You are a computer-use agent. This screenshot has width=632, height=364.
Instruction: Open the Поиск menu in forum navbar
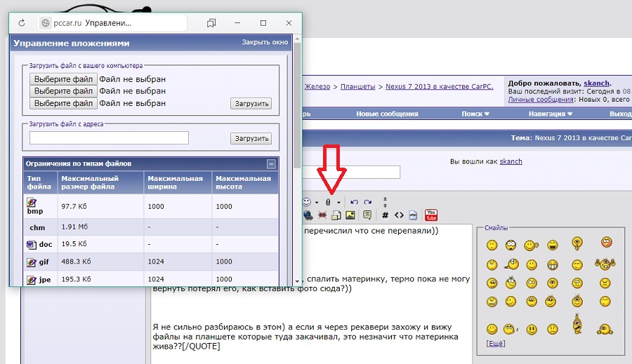click(475, 114)
